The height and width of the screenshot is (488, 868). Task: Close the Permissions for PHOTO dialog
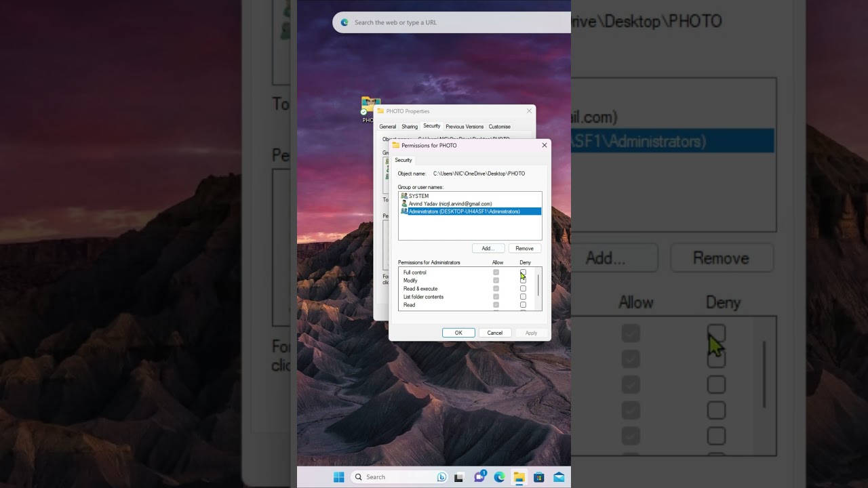(544, 145)
